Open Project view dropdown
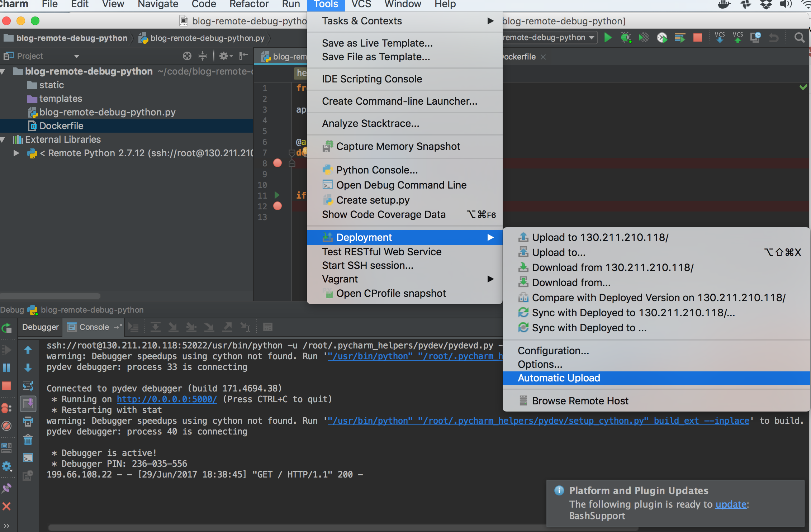 pos(76,56)
